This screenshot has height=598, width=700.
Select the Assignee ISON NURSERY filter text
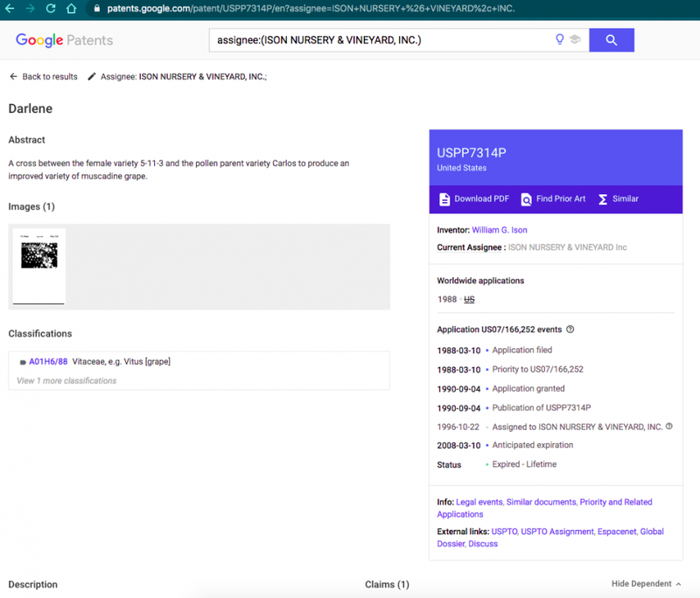click(184, 77)
